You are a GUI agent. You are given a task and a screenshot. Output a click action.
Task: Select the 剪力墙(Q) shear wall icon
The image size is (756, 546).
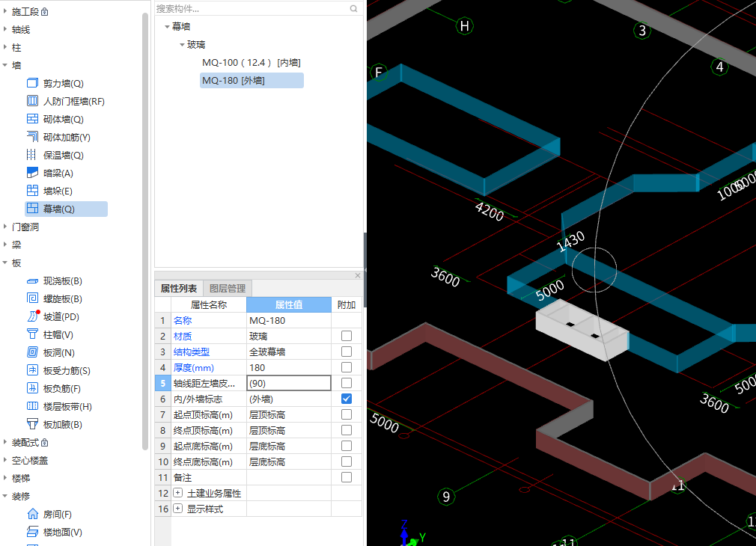pos(32,83)
